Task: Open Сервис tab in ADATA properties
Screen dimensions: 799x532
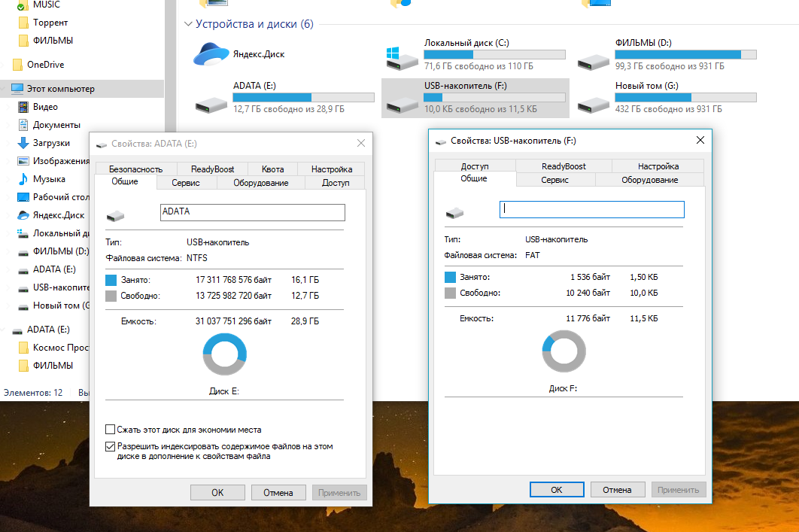Action: 186,183
